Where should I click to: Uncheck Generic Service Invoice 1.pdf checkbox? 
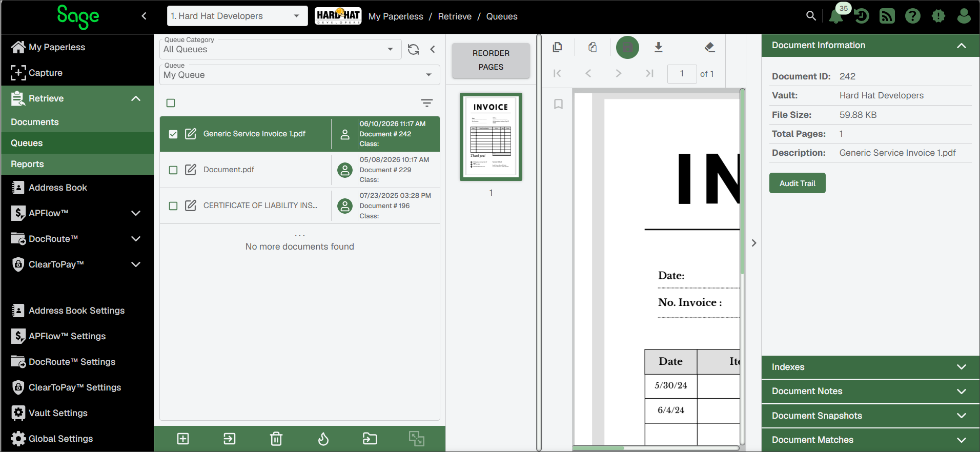click(173, 134)
